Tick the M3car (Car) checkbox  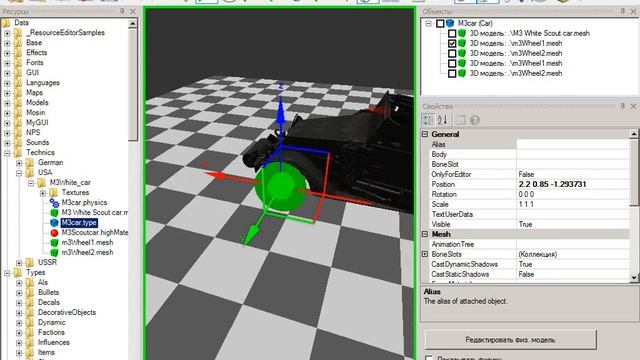pos(440,23)
